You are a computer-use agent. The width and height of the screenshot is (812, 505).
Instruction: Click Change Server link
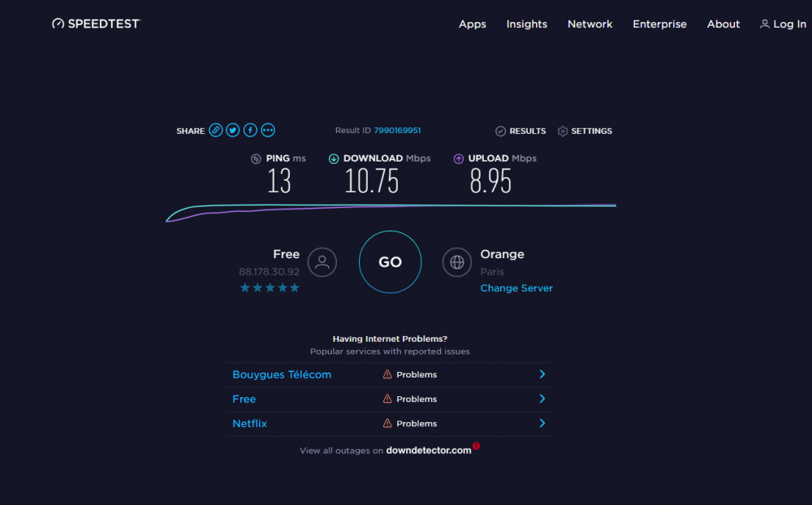point(516,288)
